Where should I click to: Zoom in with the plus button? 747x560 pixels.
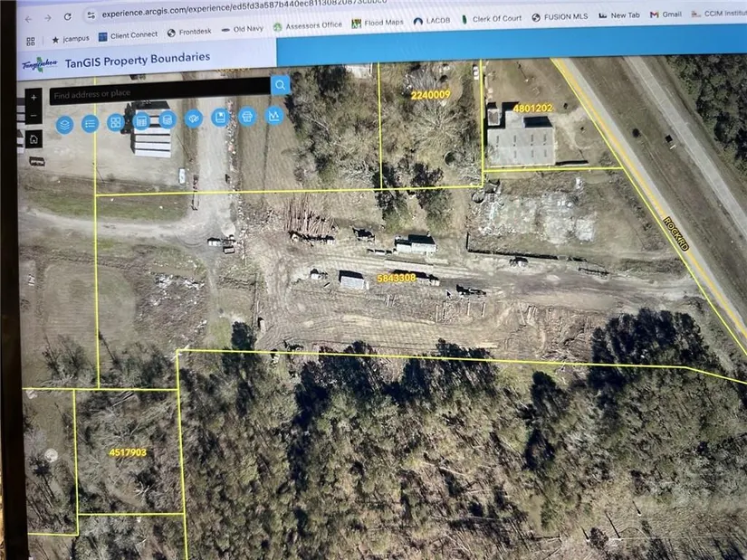pos(34,97)
